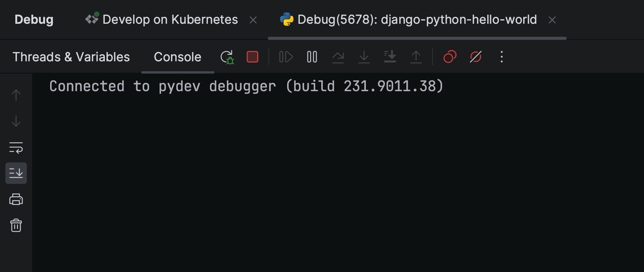The height and width of the screenshot is (272, 644).
Task: Close the Debug(5678) django-python-hello-world tab
Action: click(552, 20)
